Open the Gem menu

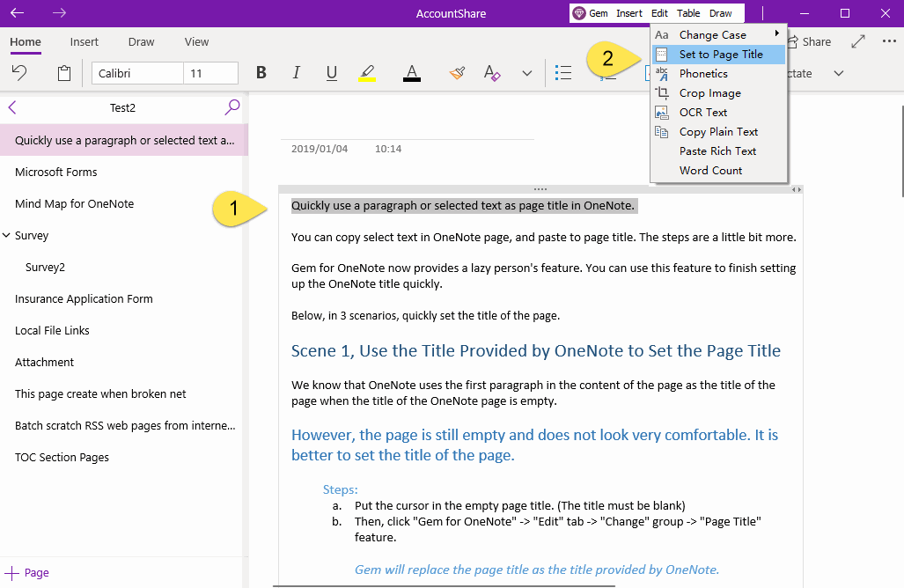(x=591, y=13)
